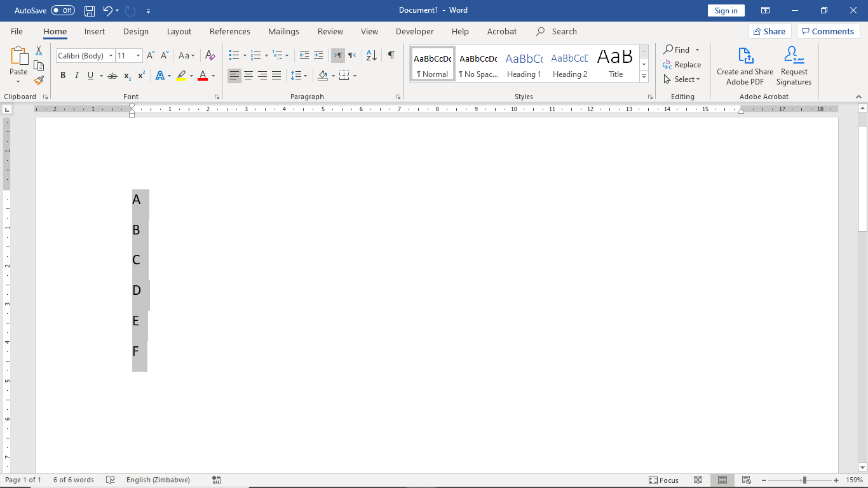Click the Sign in button

pos(726,11)
